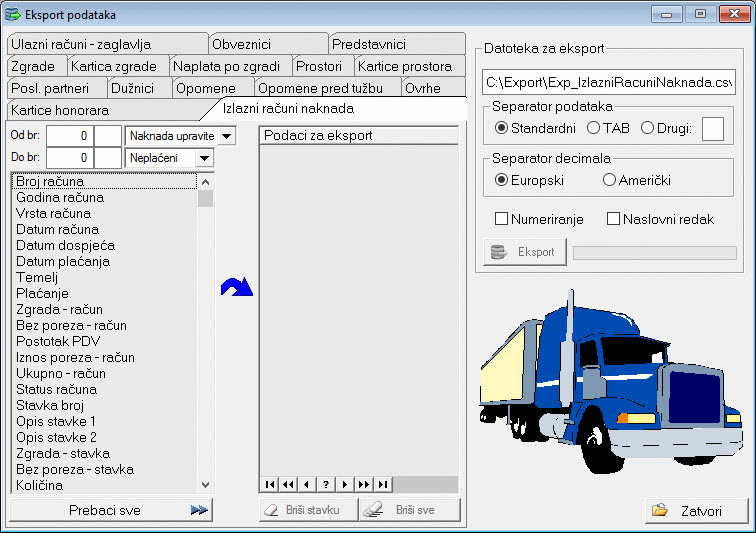Open the Kartica zgrade tab
The image size is (756, 533).
pyautogui.click(x=115, y=66)
